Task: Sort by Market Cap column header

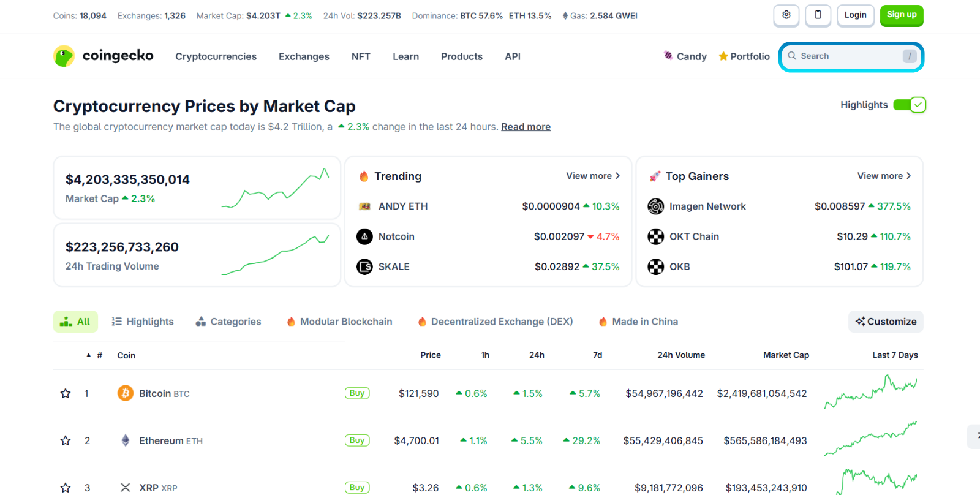Action: point(786,355)
